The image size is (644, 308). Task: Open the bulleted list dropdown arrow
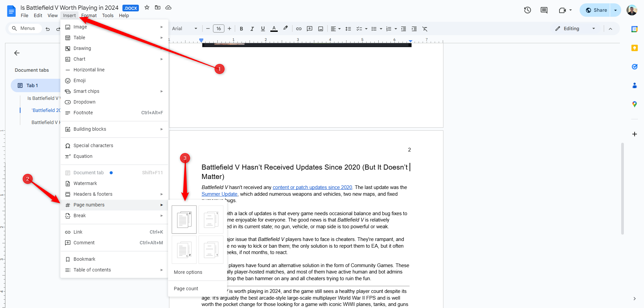381,29
